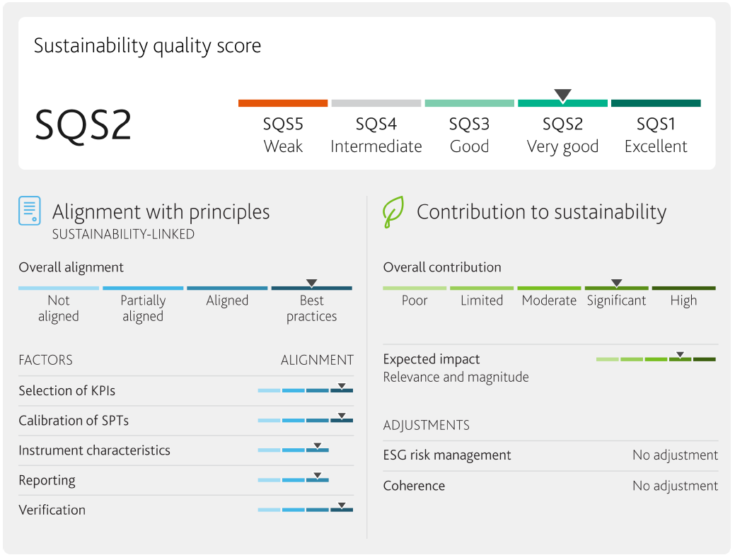The width and height of the screenshot is (735, 560).
Task: Select the Partially aligned label
Action: coord(143,308)
